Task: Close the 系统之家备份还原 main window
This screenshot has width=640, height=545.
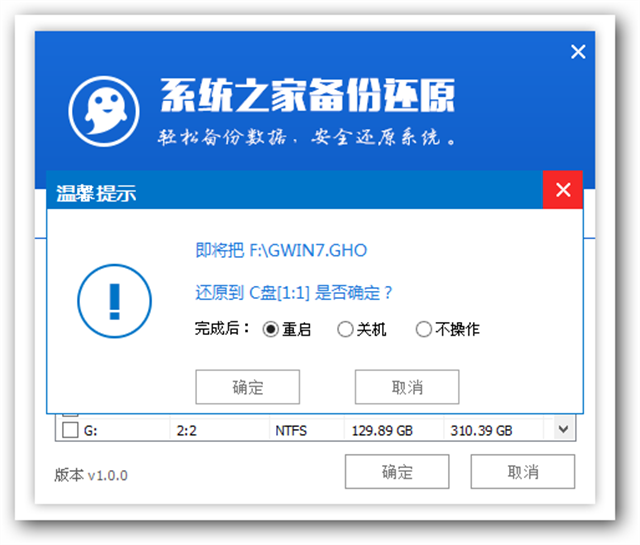Action: 577,52
